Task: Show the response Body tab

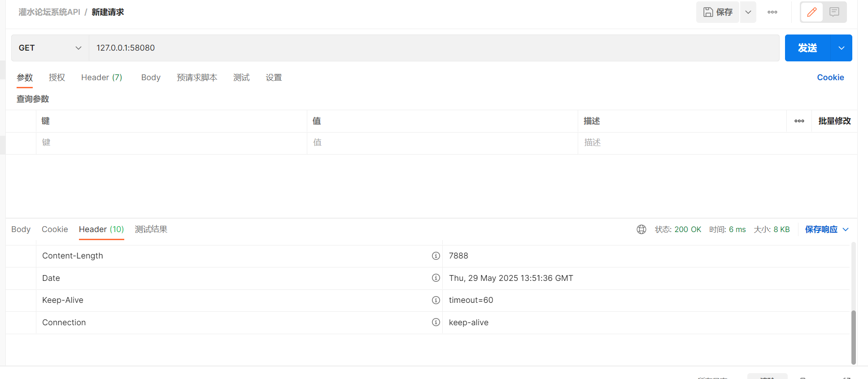Action: click(x=21, y=229)
